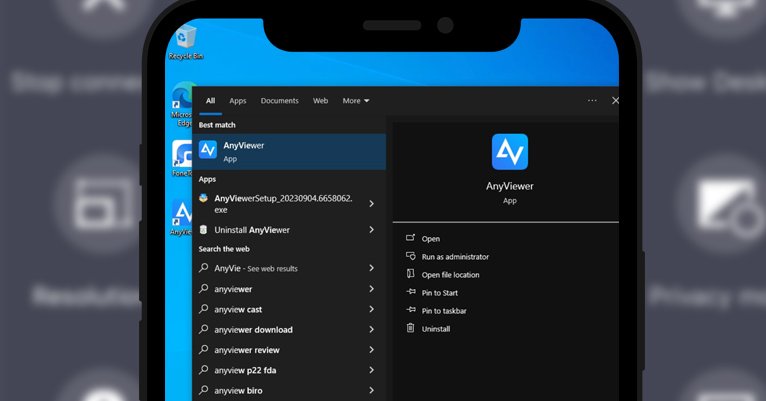Select the 'anyviewer download' suggestion text
This screenshot has height=401, width=766.
click(254, 330)
